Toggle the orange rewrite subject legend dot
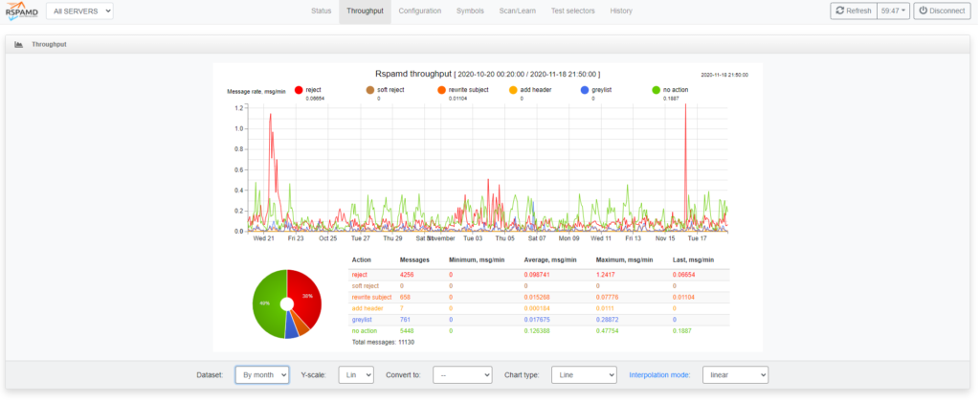 (x=442, y=90)
